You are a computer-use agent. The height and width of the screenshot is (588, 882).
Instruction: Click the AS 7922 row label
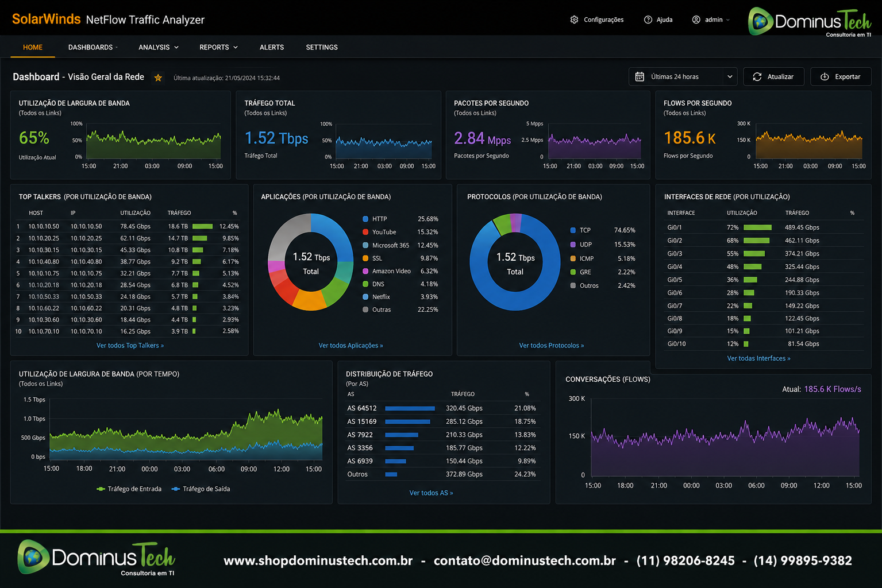click(360, 435)
